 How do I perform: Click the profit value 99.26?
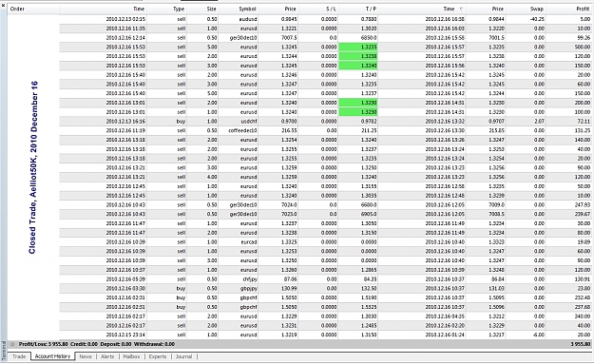point(584,37)
